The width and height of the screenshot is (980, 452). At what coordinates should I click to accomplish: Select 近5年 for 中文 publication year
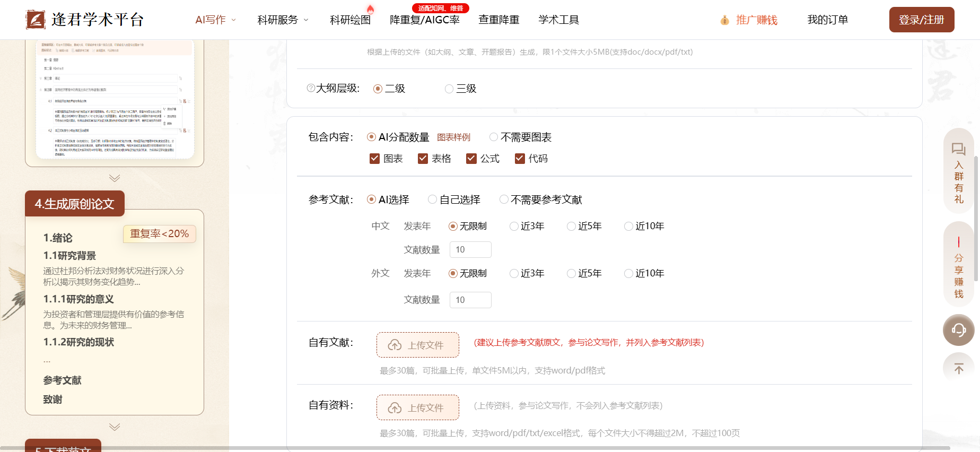coord(571,226)
